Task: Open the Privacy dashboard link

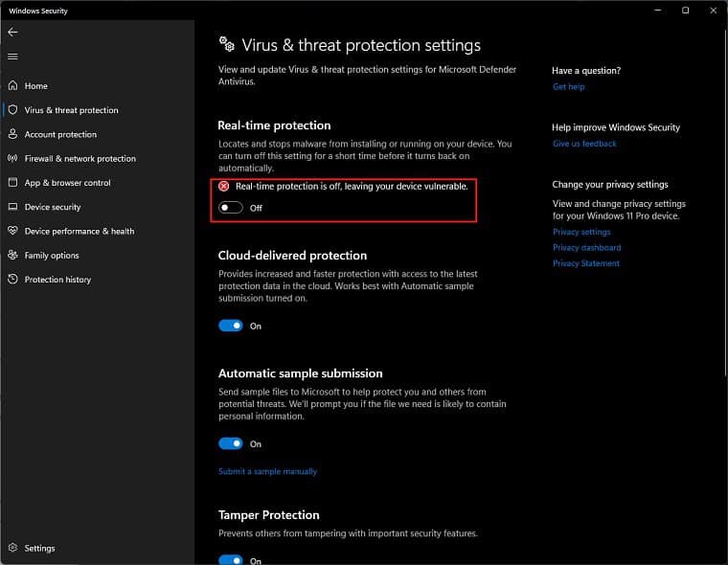Action: (x=586, y=247)
